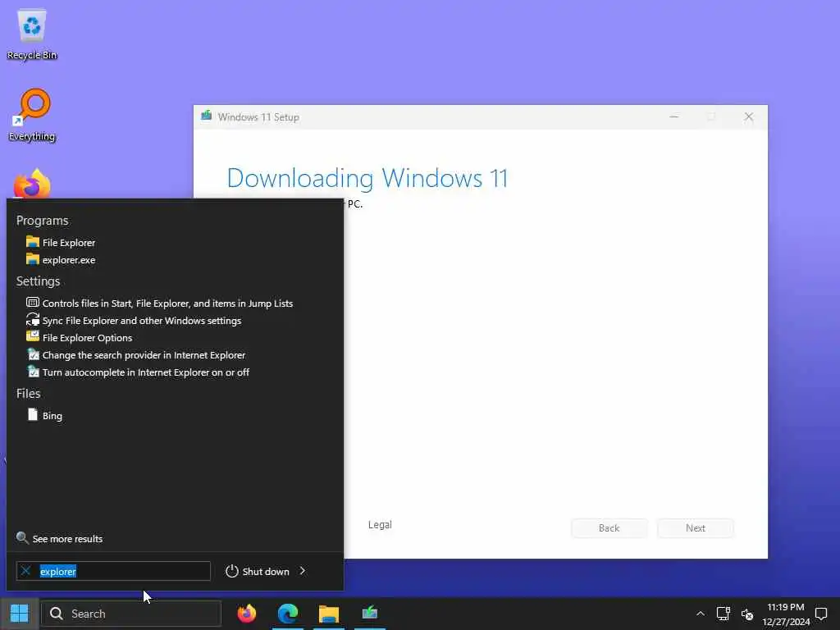
Task: Open the Everything search desktop shortcut
Action: click(x=32, y=115)
